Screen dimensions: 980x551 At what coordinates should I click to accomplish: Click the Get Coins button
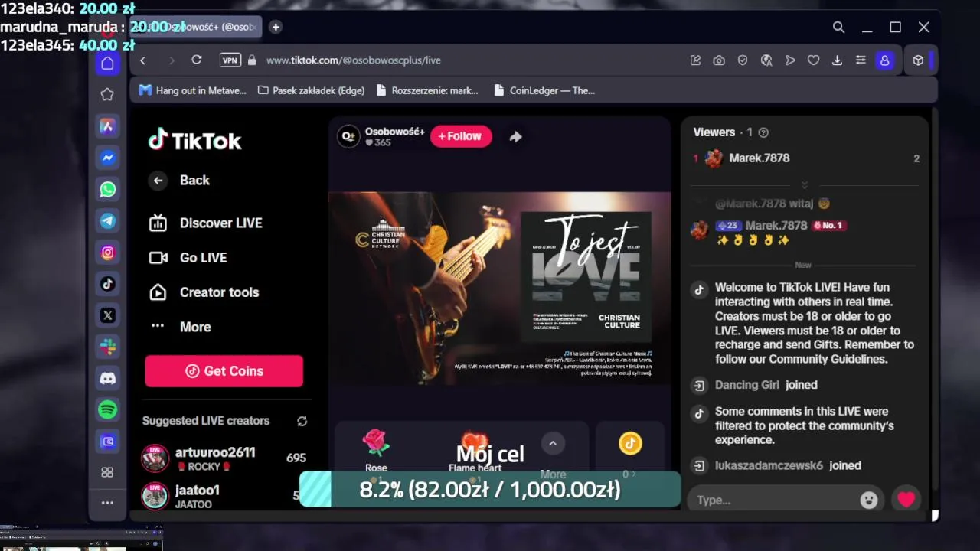224,371
